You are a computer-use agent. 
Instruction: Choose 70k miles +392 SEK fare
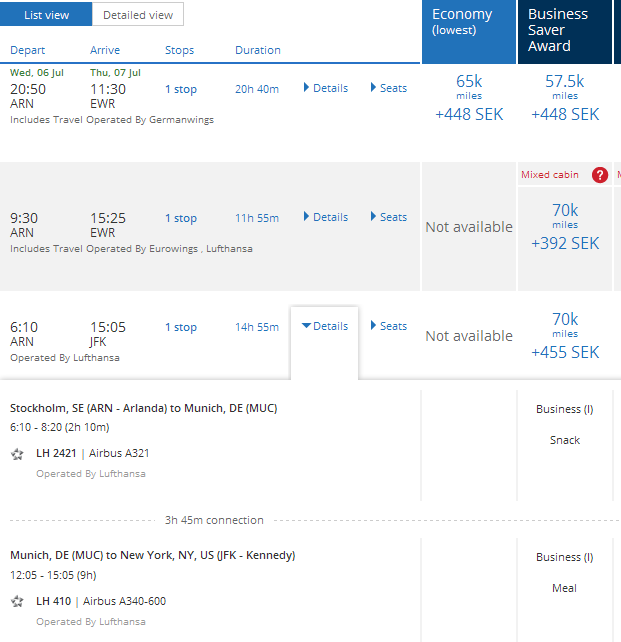[565, 226]
